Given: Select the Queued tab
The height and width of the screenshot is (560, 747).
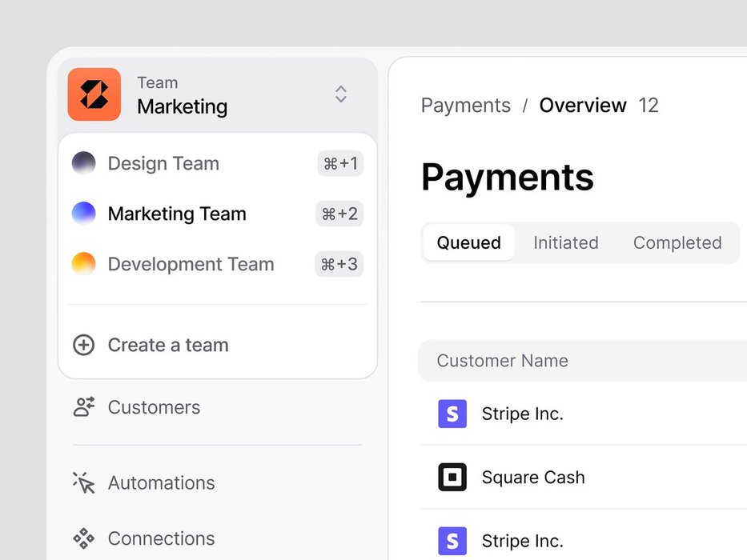Looking at the screenshot, I should (469, 243).
